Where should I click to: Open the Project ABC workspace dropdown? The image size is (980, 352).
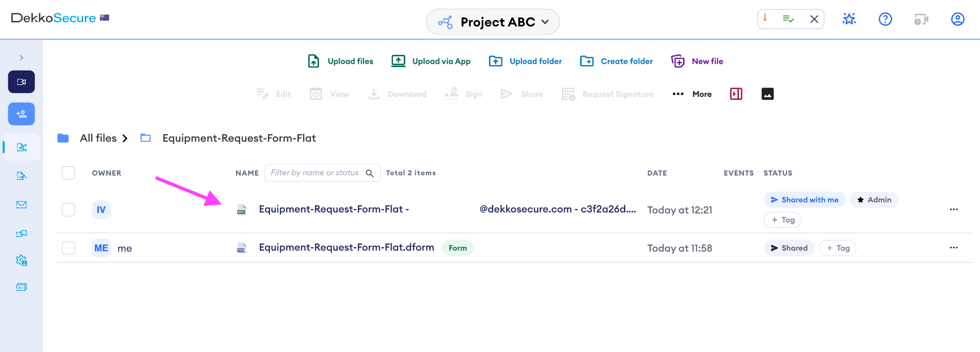tap(493, 22)
